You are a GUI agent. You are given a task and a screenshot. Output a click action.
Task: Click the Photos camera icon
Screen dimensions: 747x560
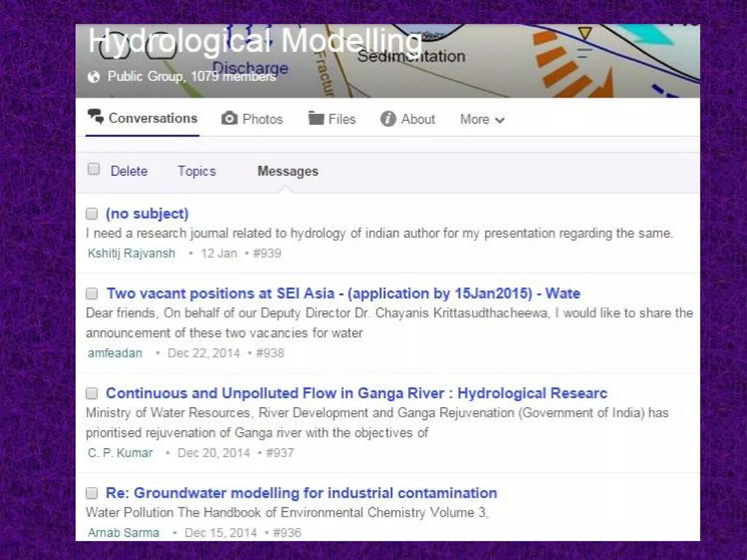click(229, 118)
